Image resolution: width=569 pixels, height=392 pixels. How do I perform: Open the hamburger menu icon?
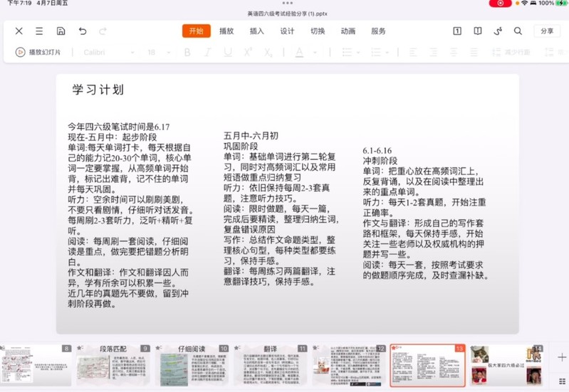[x=39, y=31]
